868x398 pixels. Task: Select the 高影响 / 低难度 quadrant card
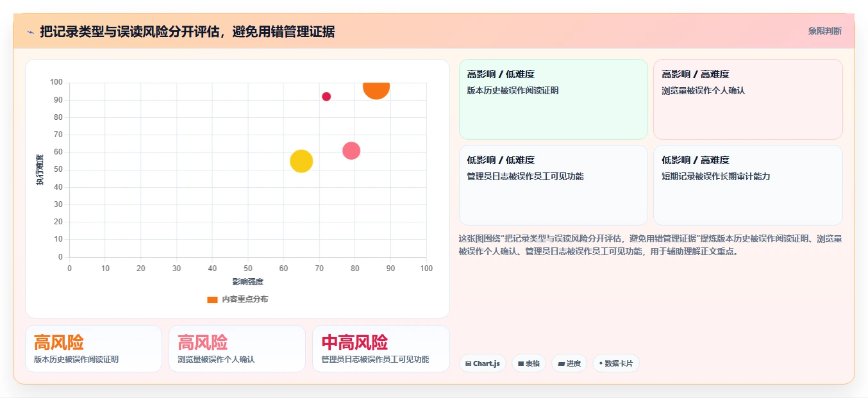click(x=553, y=99)
